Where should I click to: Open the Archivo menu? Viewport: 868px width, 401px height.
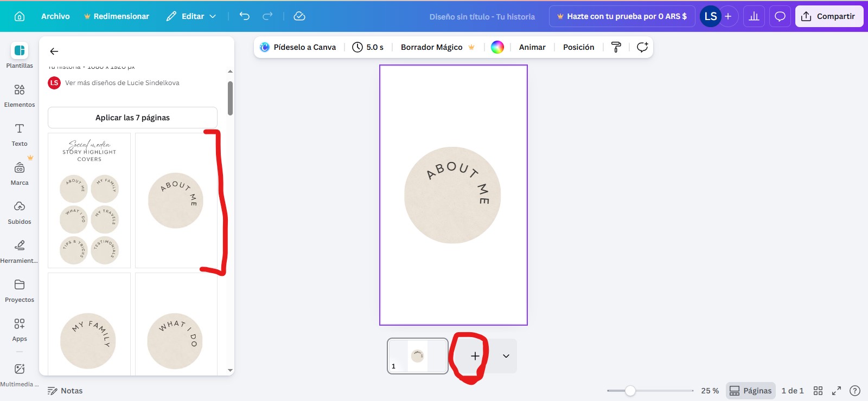point(55,16)
